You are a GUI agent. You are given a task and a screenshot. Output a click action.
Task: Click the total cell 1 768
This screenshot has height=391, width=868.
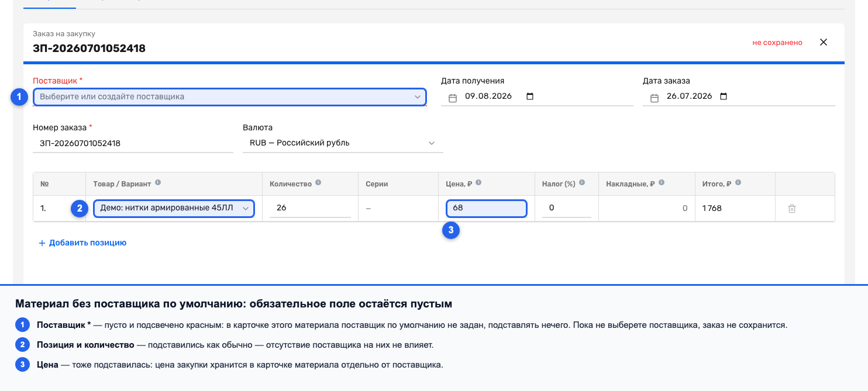[x=735, y=208]
